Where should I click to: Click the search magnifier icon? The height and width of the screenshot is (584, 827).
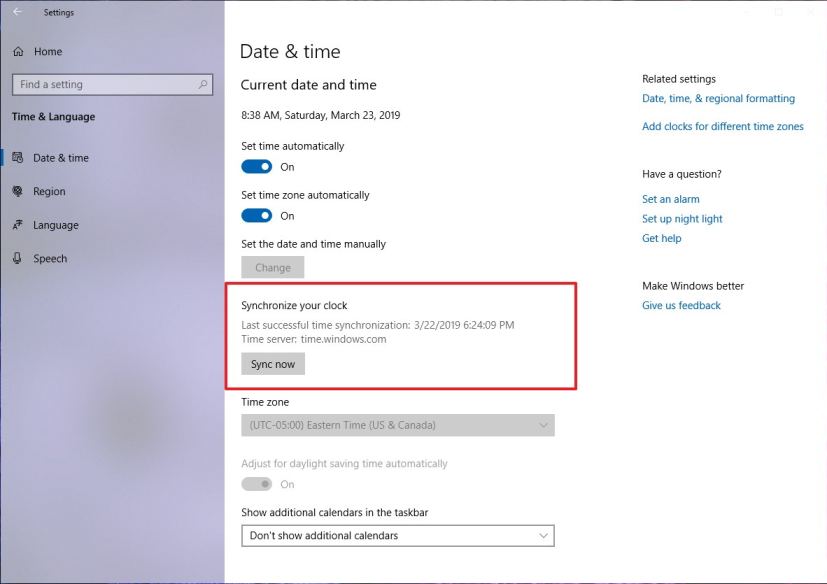coord(201,84)
